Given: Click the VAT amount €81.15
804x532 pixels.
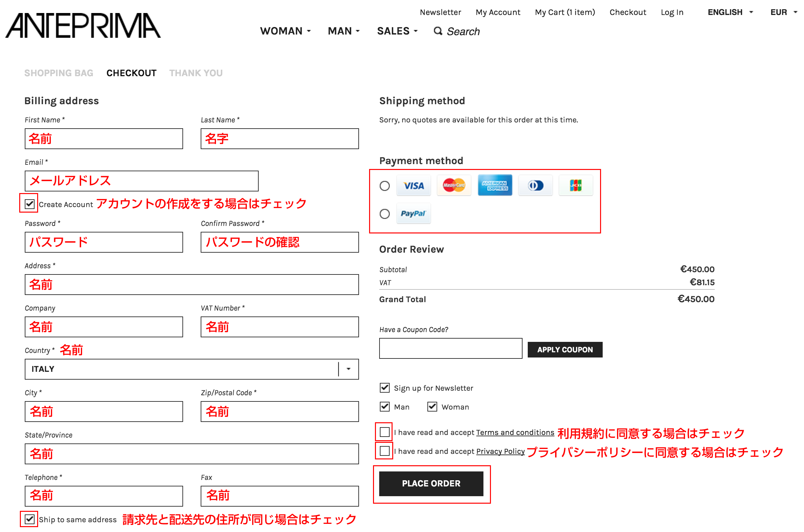Looking at the screenshot, I should tap(702, 282).
